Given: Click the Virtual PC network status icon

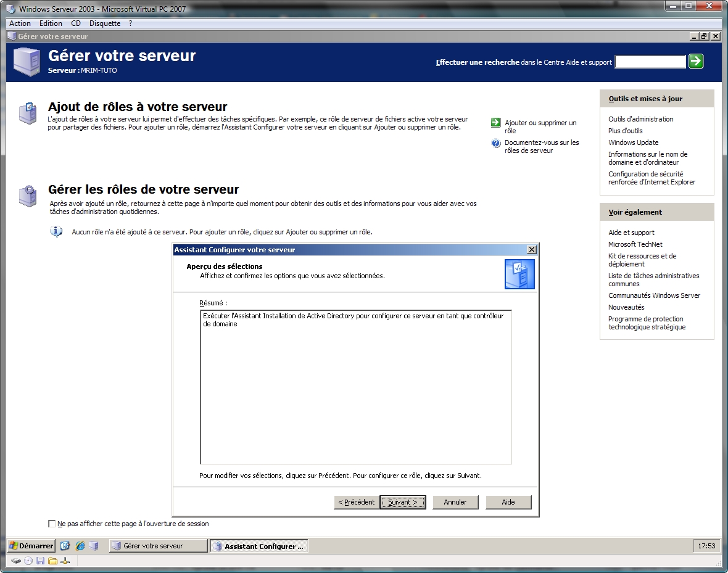Looking at the screenshot, I should coord(65,561).
